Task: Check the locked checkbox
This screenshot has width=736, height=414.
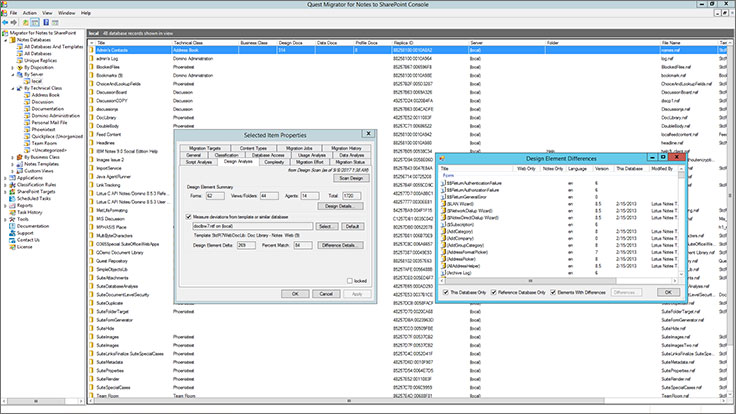Action: pyautogui.click(x=350, y=281)
